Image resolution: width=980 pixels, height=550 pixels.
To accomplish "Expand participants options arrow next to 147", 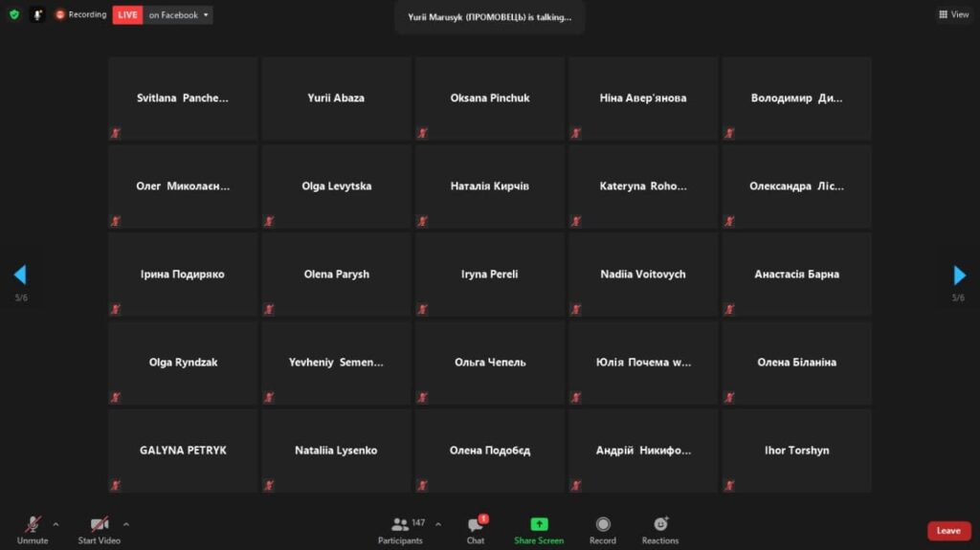I will (x=438, y=524).
